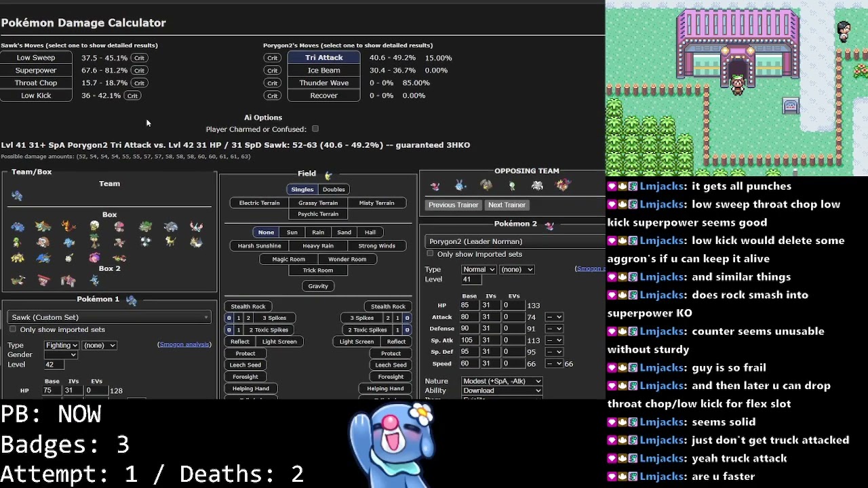Viewport: 868px width, 488px height.
Task: Select the blue serpent-like sprite in the Box's third row
Action: (x=43, y=258)
